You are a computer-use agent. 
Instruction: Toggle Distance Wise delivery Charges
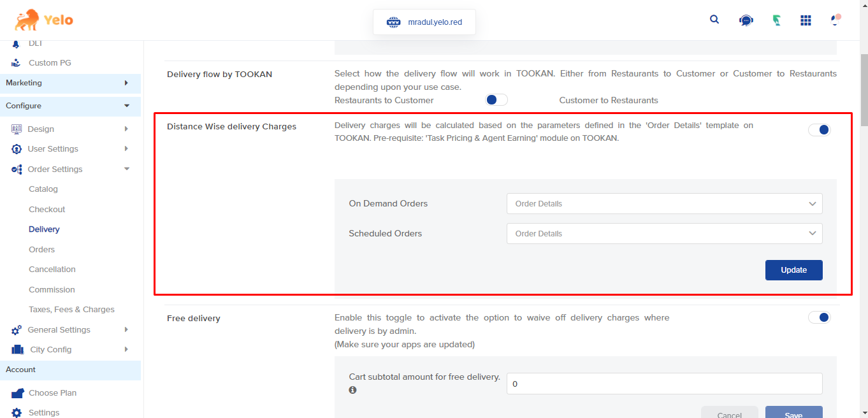(x=819, y=129)
